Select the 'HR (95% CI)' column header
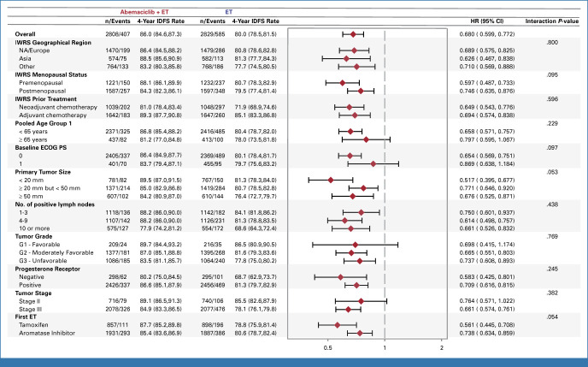This screenshot has height=367, width=588. 487,21
